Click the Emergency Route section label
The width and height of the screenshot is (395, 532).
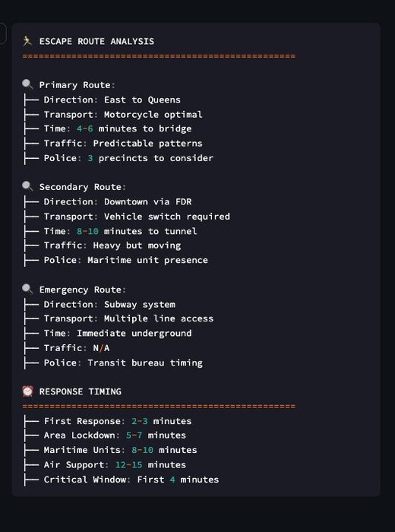(83, 290)
